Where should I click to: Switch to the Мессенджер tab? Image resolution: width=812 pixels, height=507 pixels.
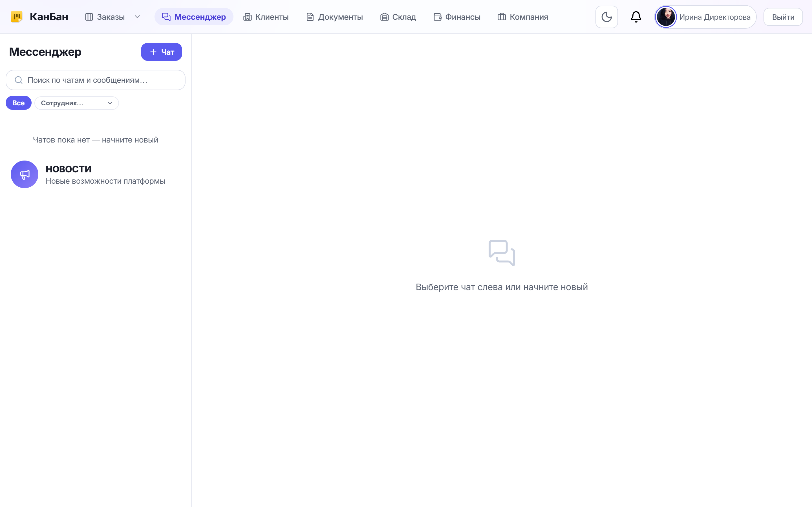point(194,17)
